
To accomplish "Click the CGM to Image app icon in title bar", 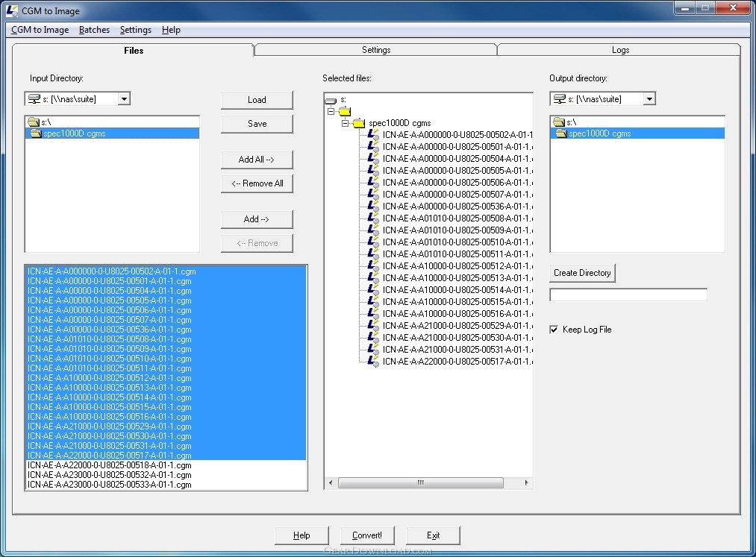I will [x=12, y=10].
